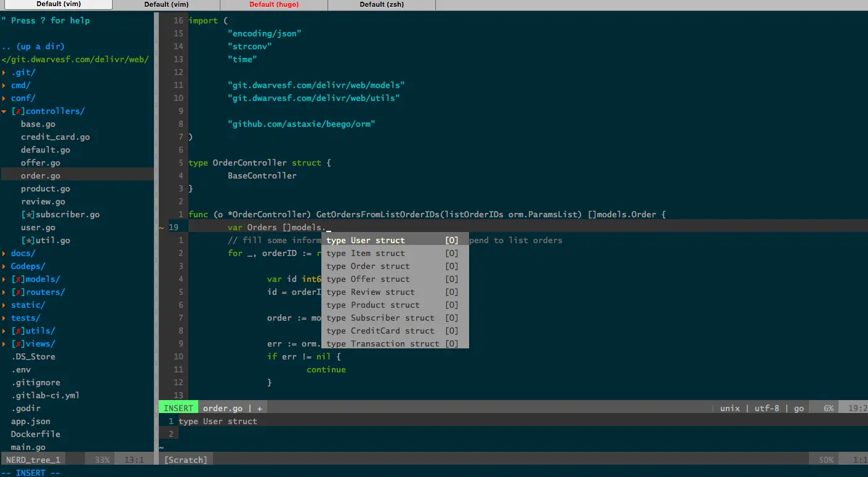
Task: Click the "encoding/json" import line
Action: (265, 34)
